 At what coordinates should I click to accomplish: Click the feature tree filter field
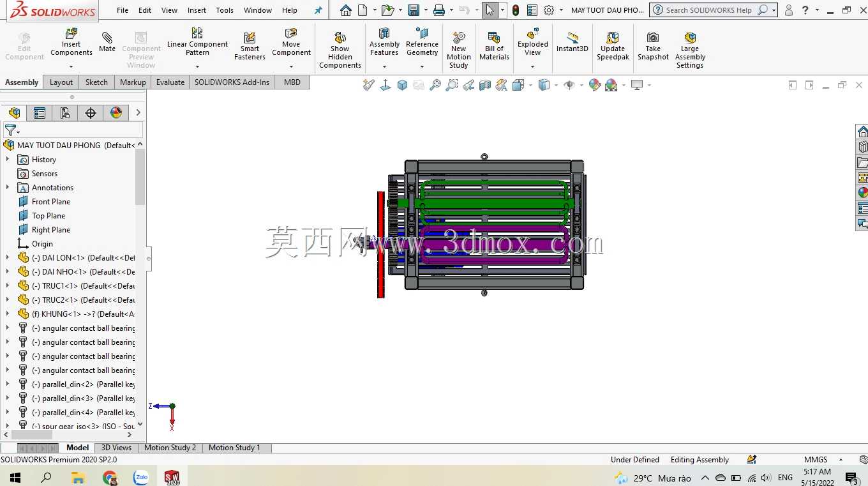[x=73, y=130]
